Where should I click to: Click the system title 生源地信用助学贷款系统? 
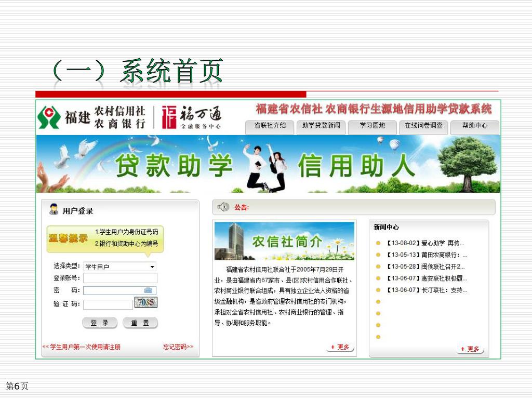coord(373,109)
